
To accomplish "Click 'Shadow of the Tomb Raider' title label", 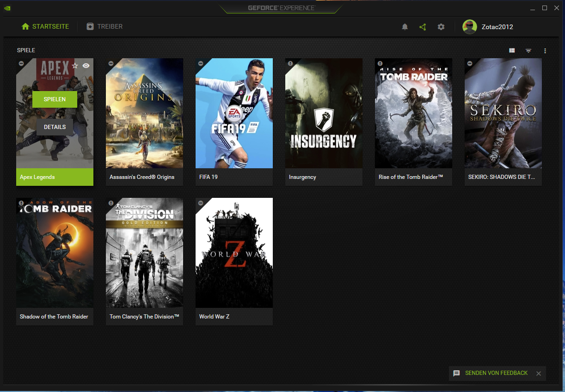I will point(54,317).
